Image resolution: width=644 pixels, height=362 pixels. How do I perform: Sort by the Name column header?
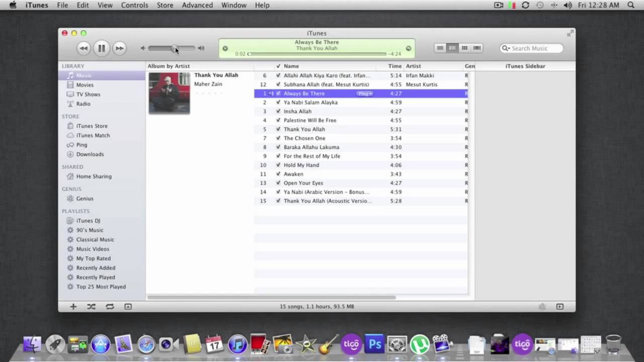pos(329,66)
